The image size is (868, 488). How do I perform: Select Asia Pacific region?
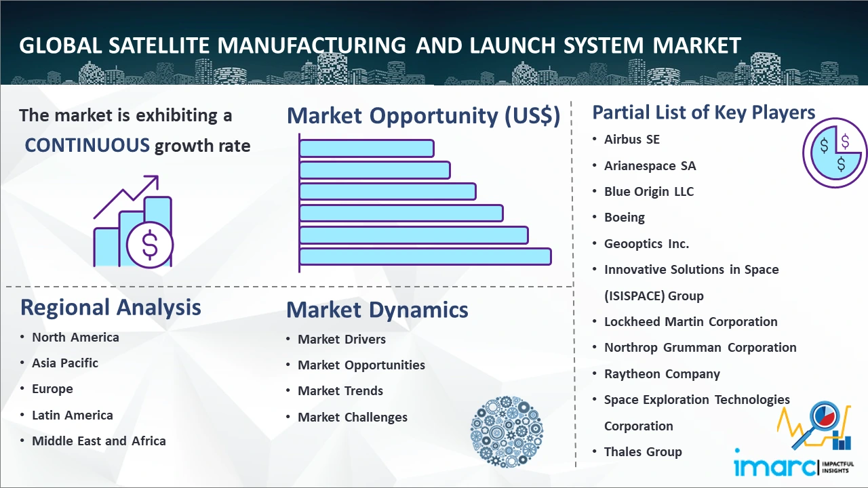(65, 363)
